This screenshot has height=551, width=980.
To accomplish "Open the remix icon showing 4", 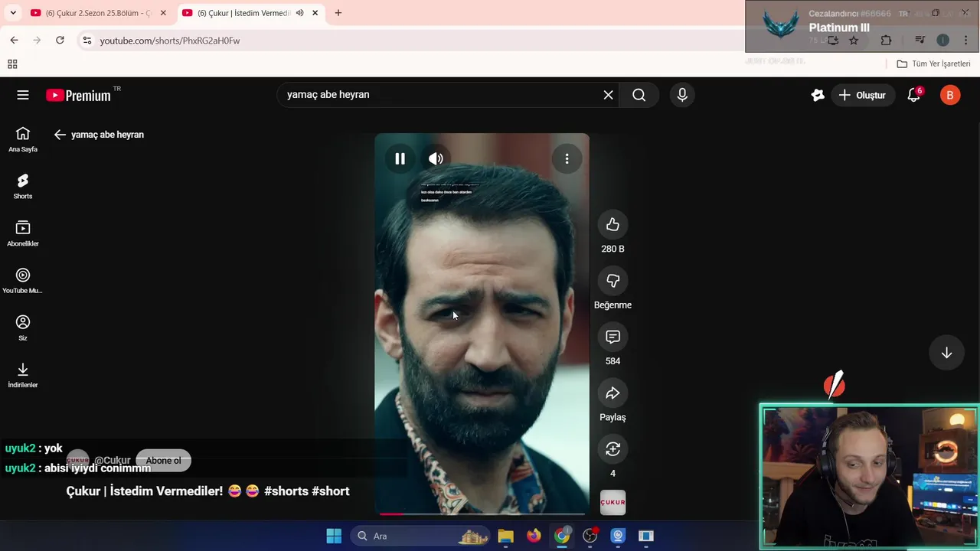I will (x=612, y=449).
